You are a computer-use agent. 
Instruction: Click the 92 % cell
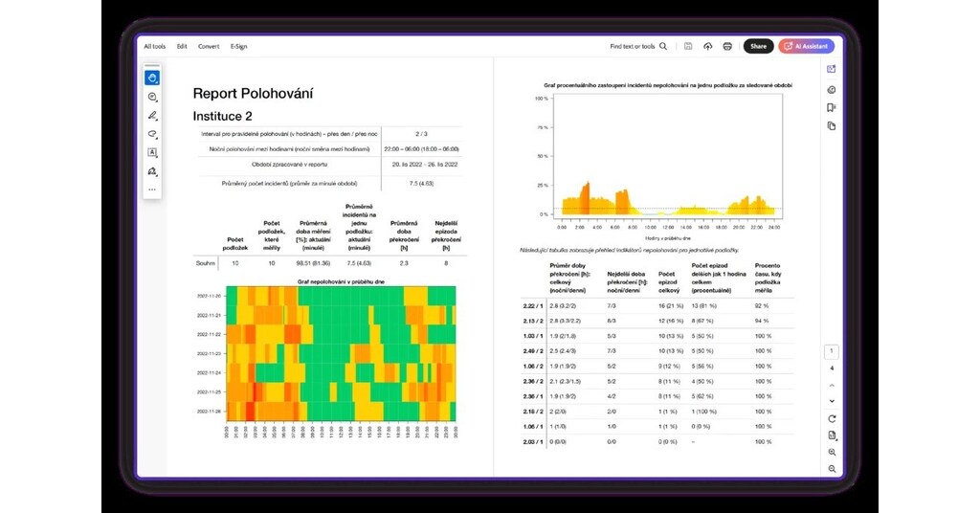click(762, 306)
